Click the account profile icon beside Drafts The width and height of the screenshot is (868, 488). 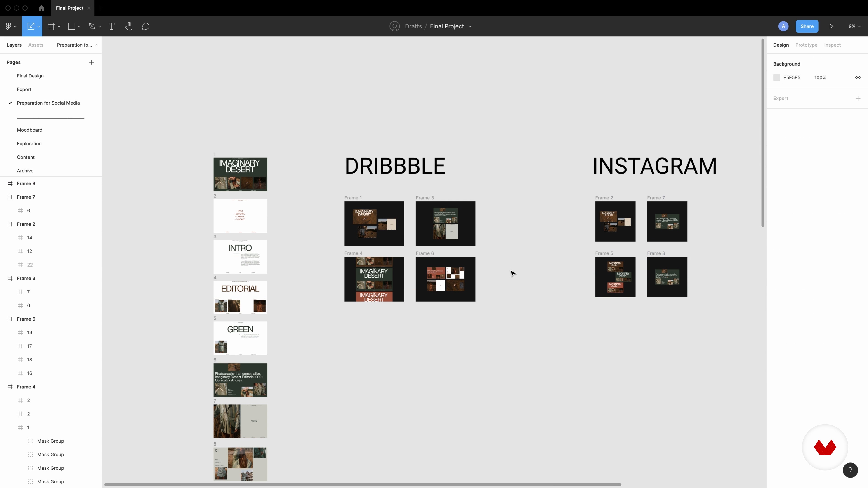click(x=395, y=26)
